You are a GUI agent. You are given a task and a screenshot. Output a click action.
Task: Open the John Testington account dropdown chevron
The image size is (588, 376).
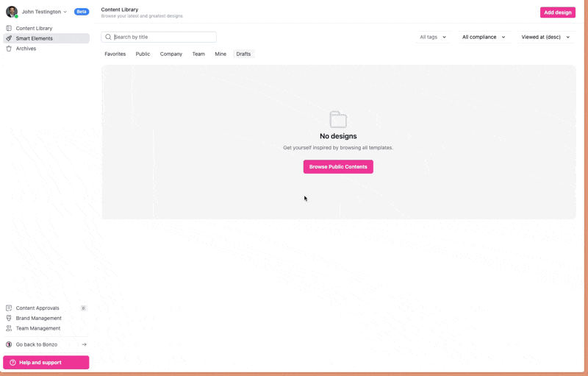(65, 12)
